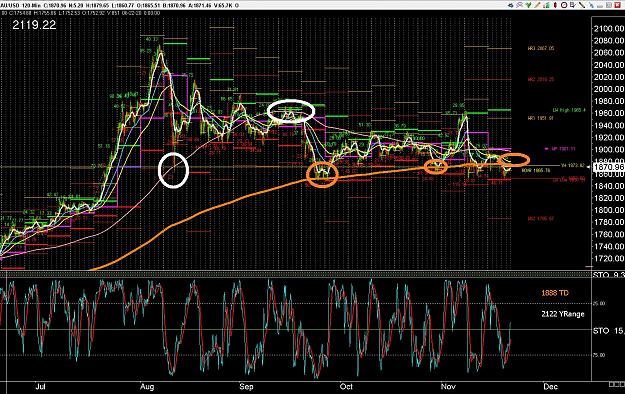Click the 2119.22 value in chart corner
The image size is (625, 394).
(34, 25)
